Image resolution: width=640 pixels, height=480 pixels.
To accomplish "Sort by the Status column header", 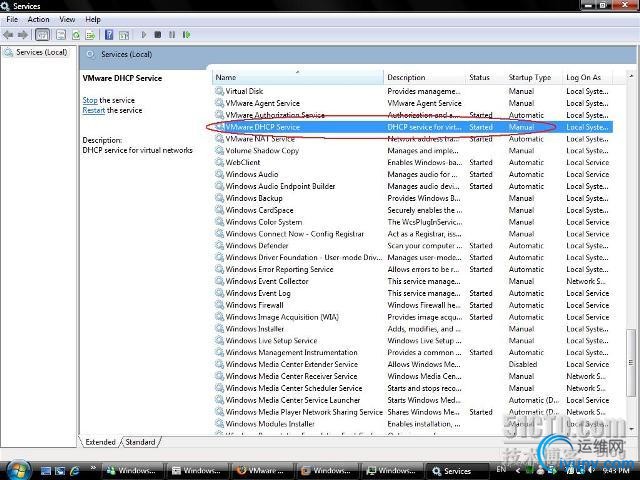I will 485,77.
